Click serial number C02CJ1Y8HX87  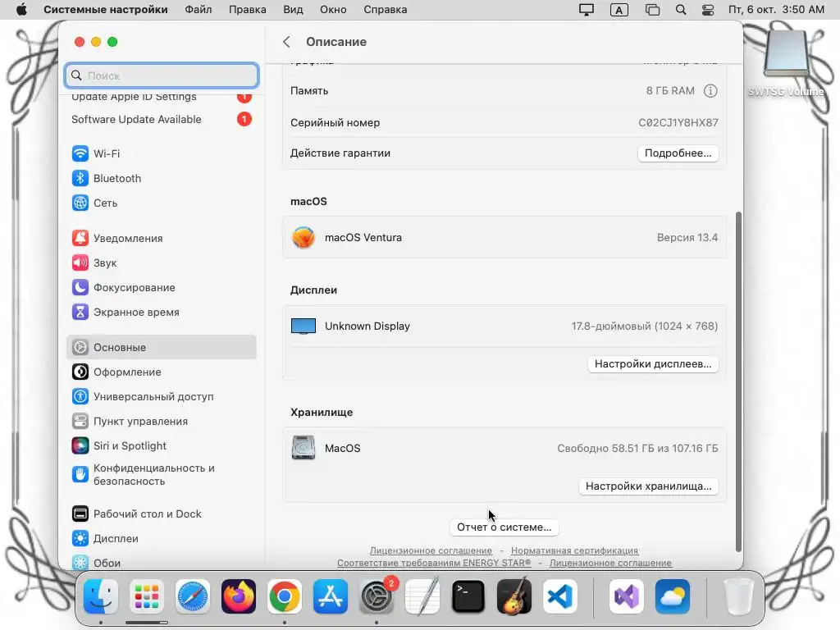click(678, 123)
